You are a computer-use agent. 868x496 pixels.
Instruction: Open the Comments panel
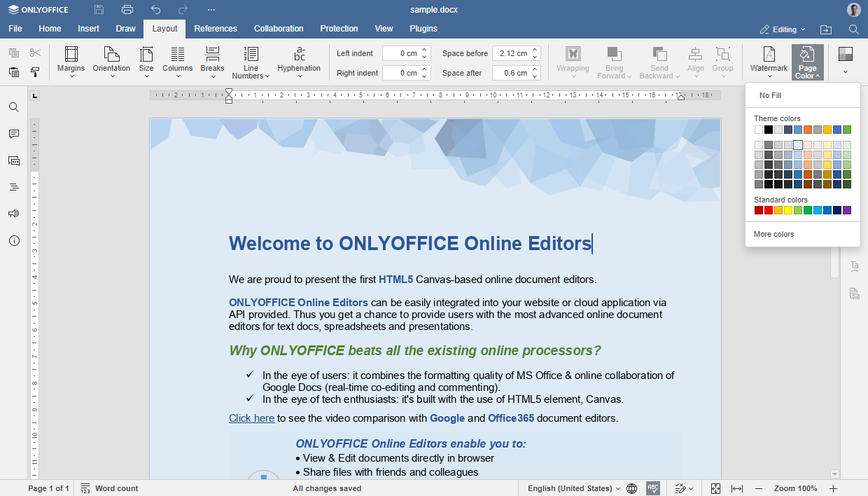pos(13,133)
